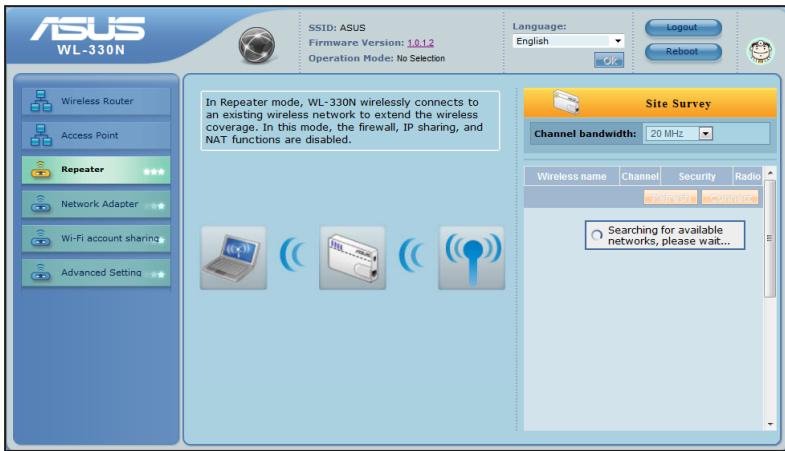785x451 pixels.
Task: Choose Network Adapter mode
Action: (x=96, y=204)
